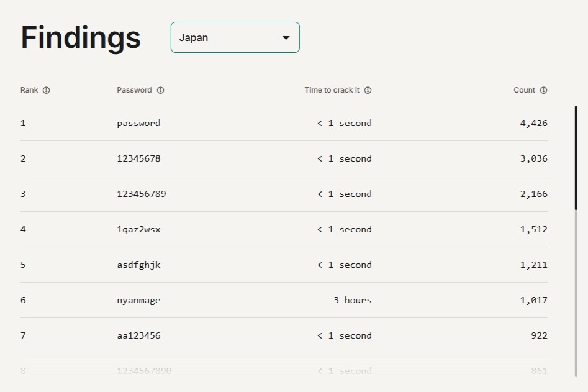Click the info icon next to Rank
The image size is (588, 392).
click(47, 90)
